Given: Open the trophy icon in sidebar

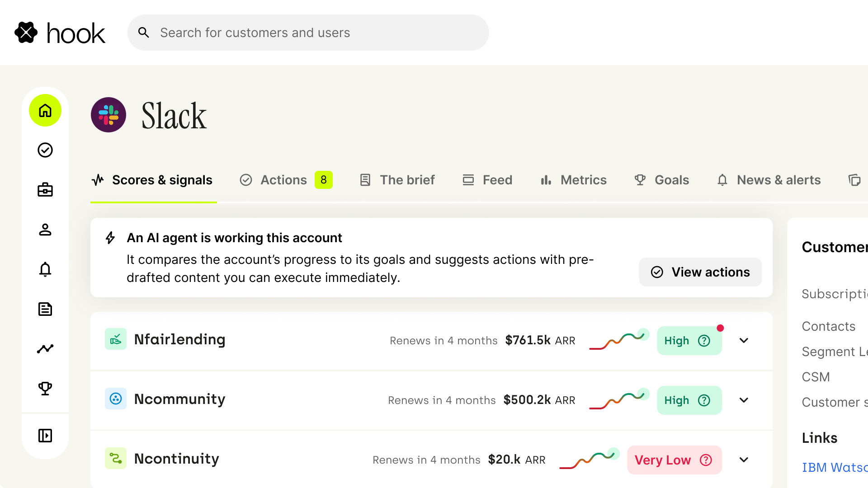Looking at the screenshot, I should click(x=45, y=389).
